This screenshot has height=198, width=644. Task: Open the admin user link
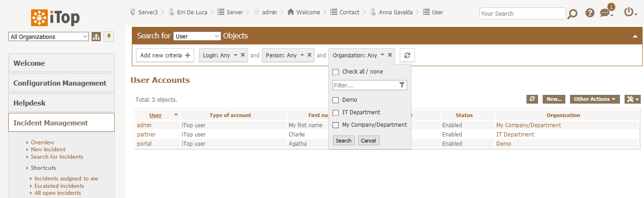[x=144, y=125]
